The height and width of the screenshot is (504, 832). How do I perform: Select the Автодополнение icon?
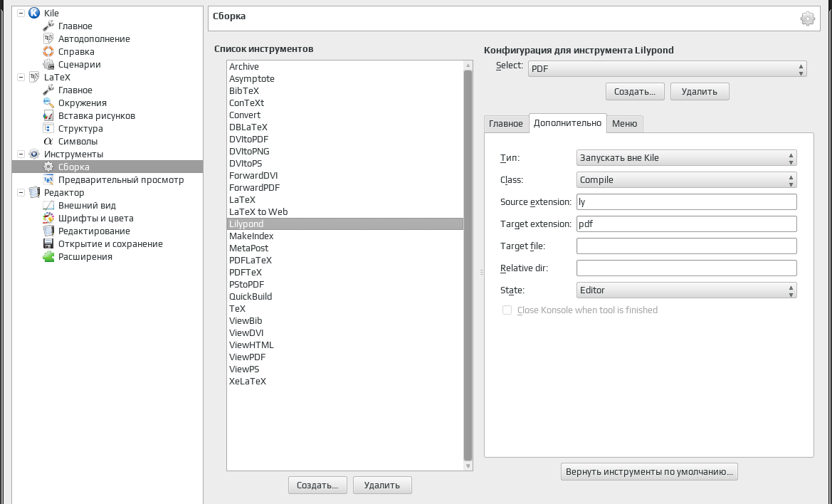point(48,38)
